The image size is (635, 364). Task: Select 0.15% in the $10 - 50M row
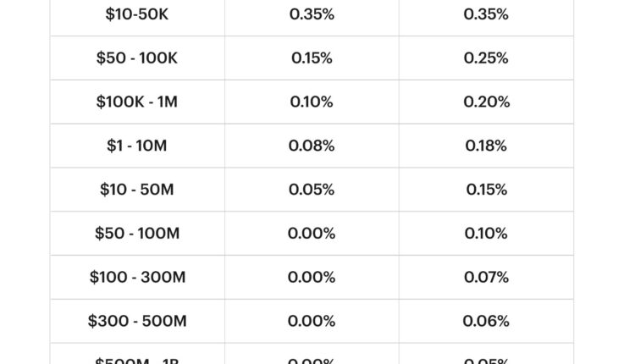click(486, 190)
